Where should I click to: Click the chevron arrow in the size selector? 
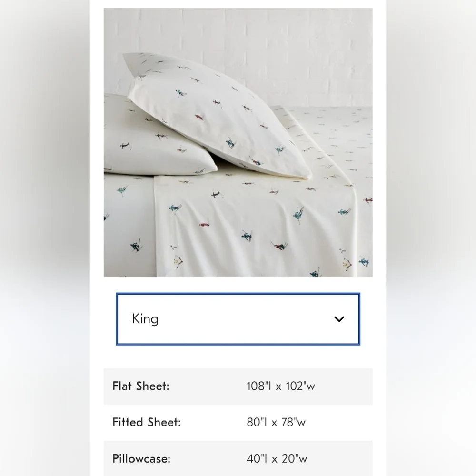pyautogui.click(x=339, y=319)
